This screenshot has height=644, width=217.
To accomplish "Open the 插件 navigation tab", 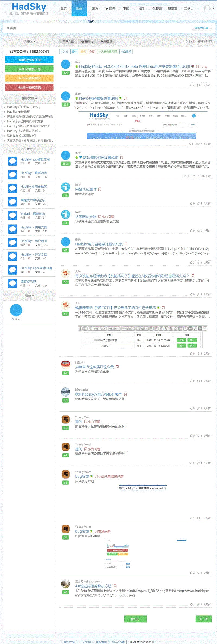I will click(x=142, y=9).
